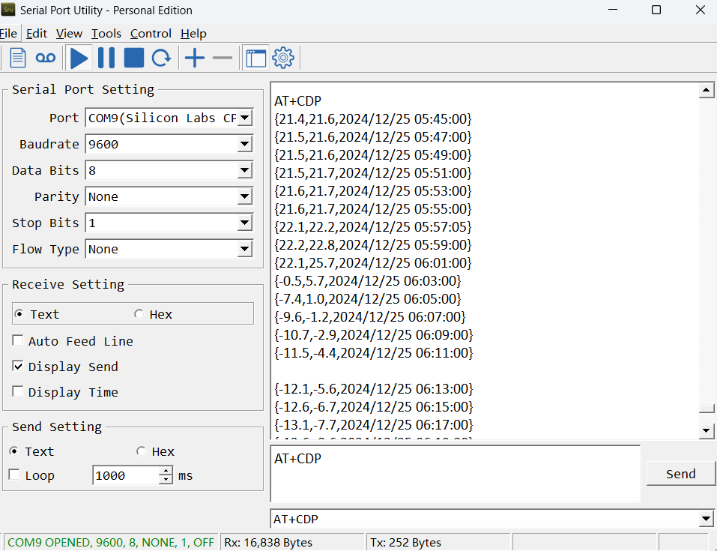This screenshot has height=551, width=717.
Task: Click the square Stop toolbar icon
Action: click(134, 58)
